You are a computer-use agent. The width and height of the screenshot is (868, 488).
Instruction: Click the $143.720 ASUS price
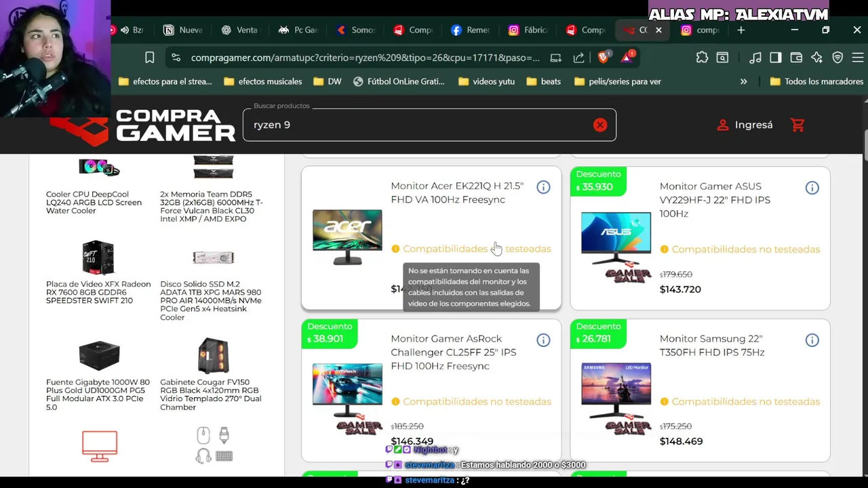click(x=680, y=289)
